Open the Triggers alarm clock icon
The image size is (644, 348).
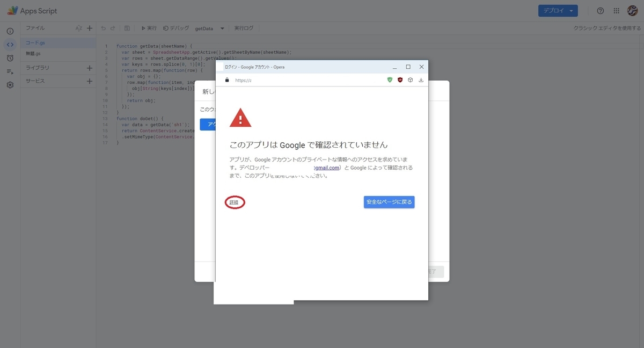point(10,58)
